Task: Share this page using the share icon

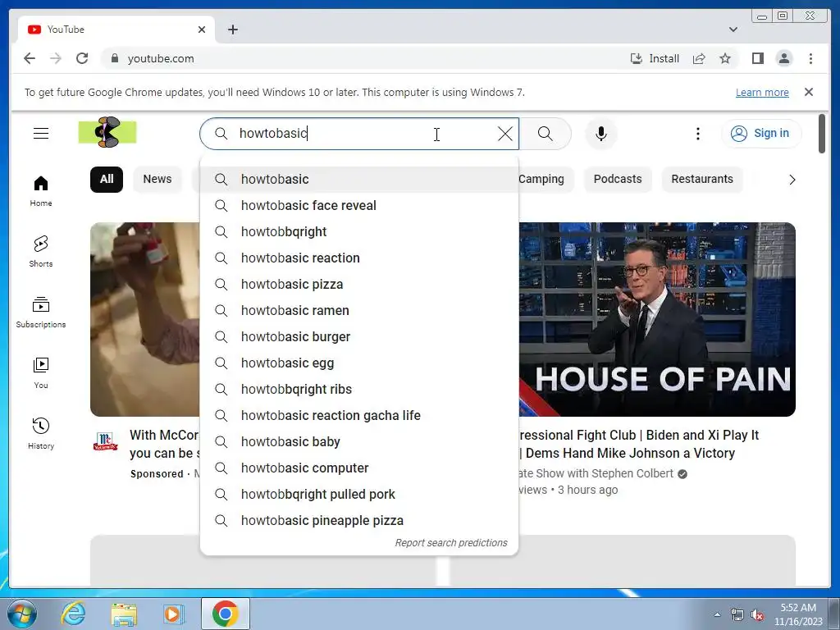Action: click(699, 58)
